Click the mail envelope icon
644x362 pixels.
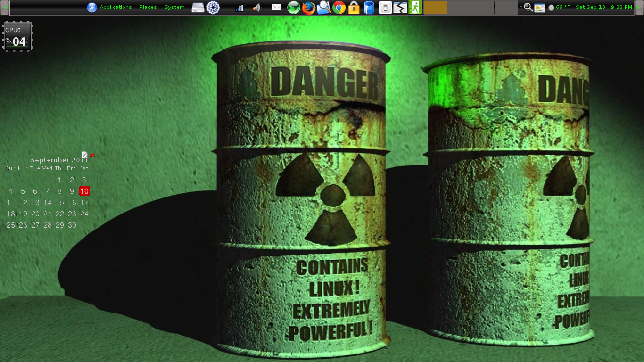[277, 8]
